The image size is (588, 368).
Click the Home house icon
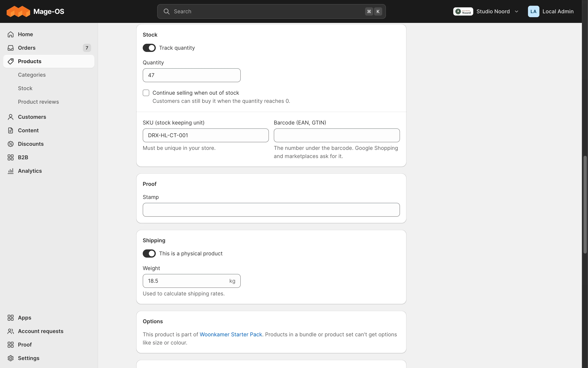pos(10,34)
